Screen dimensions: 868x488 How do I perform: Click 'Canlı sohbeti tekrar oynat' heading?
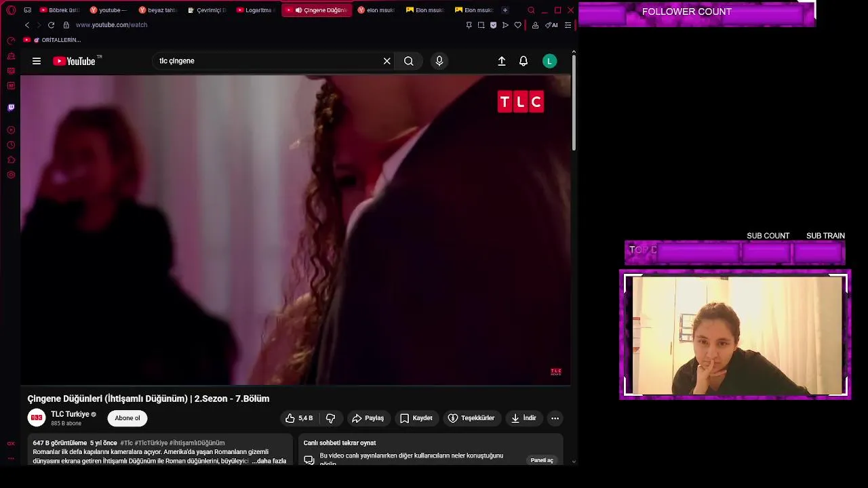[x=340, y=443]
